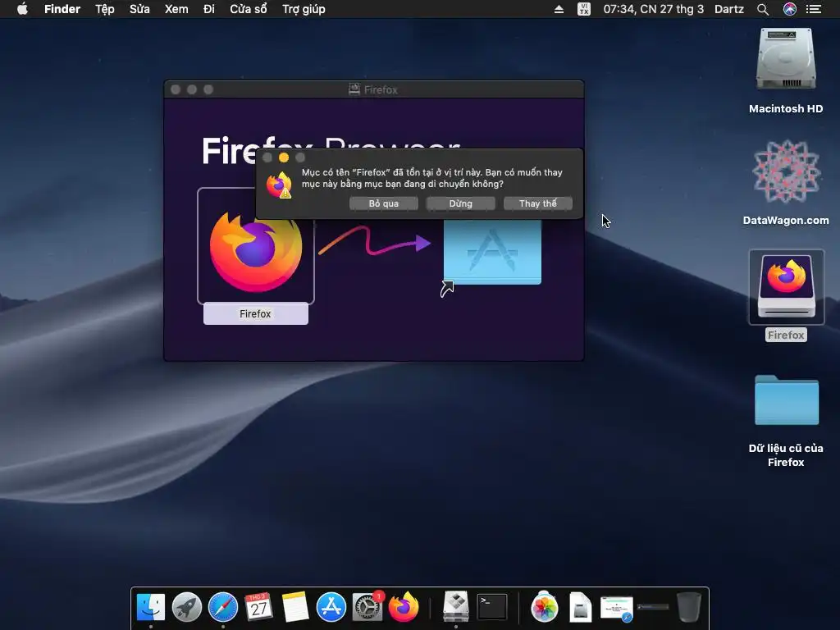The width and height of the screenshot is (840, 630).
Task: Click the Firefox window title bar text
Action: [381, 89]
